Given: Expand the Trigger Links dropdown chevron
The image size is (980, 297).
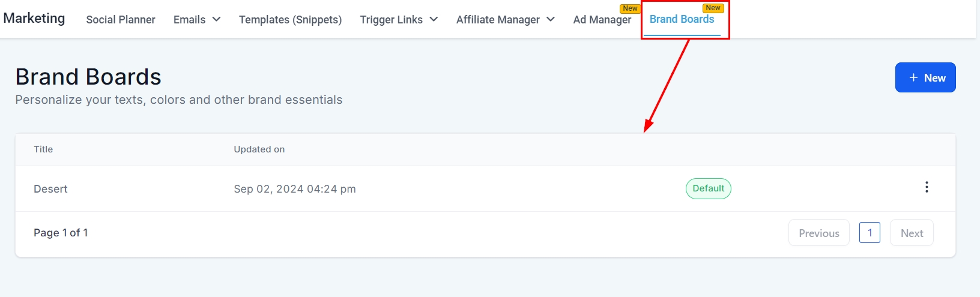Looking at the screenshot, I should click(434, 19).
